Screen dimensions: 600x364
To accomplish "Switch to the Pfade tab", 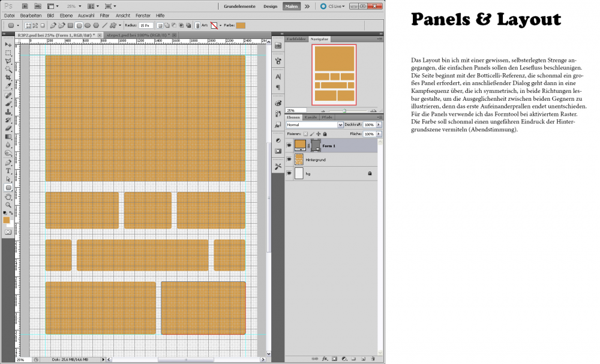I will (x=327, y=118).
